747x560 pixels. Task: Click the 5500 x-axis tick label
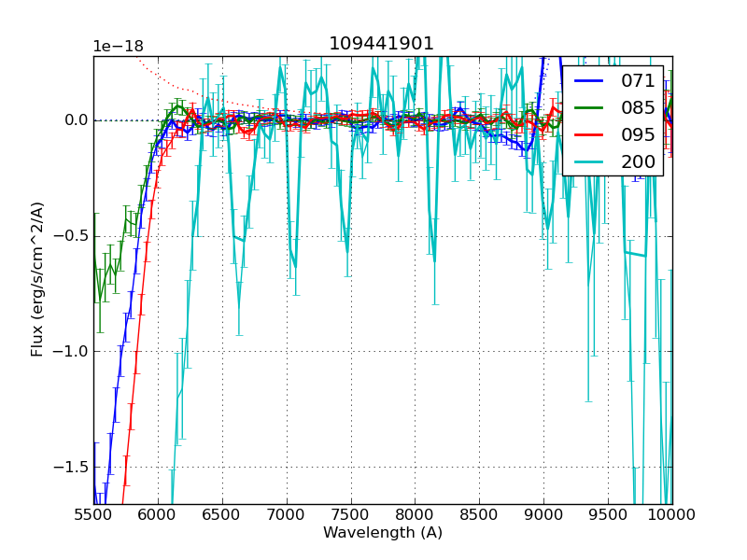tap(93, 514)
